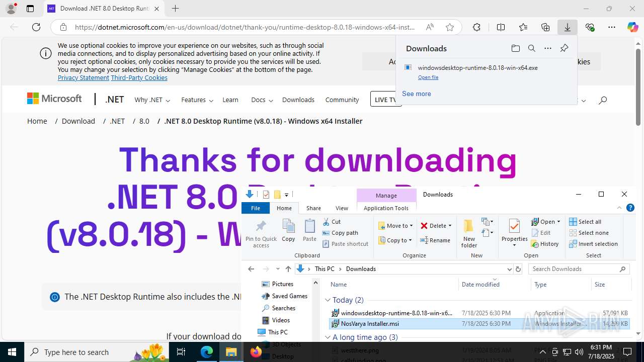
Task: Go up one folder in Explorer
Action: tap(288, 269)
